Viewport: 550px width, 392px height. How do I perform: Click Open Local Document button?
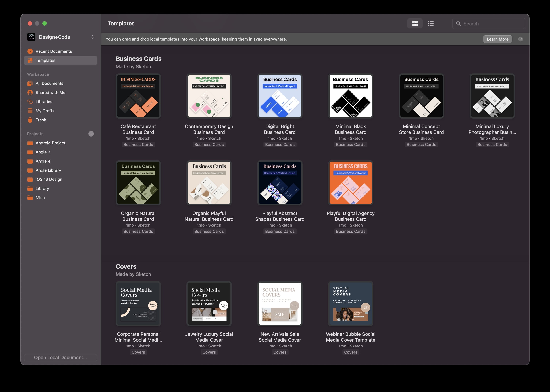pos(60,358)
